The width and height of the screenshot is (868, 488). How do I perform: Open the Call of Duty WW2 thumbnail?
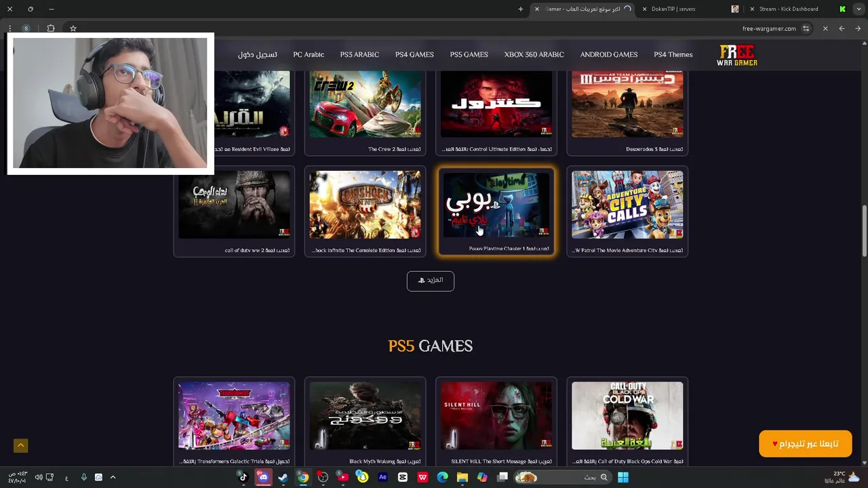(234, 205)
